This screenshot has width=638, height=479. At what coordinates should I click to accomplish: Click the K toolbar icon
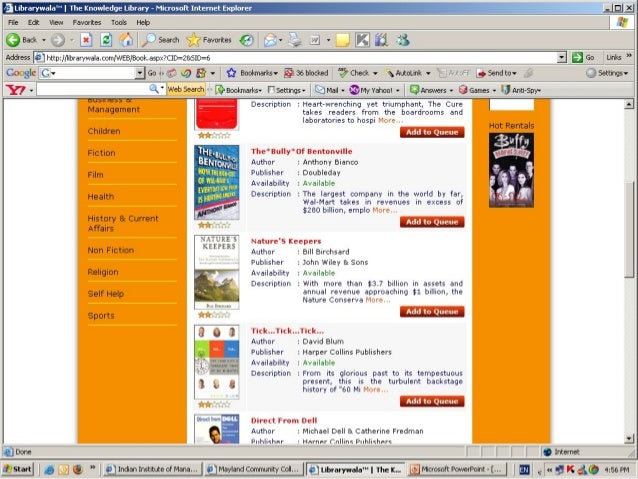[362, 40]
